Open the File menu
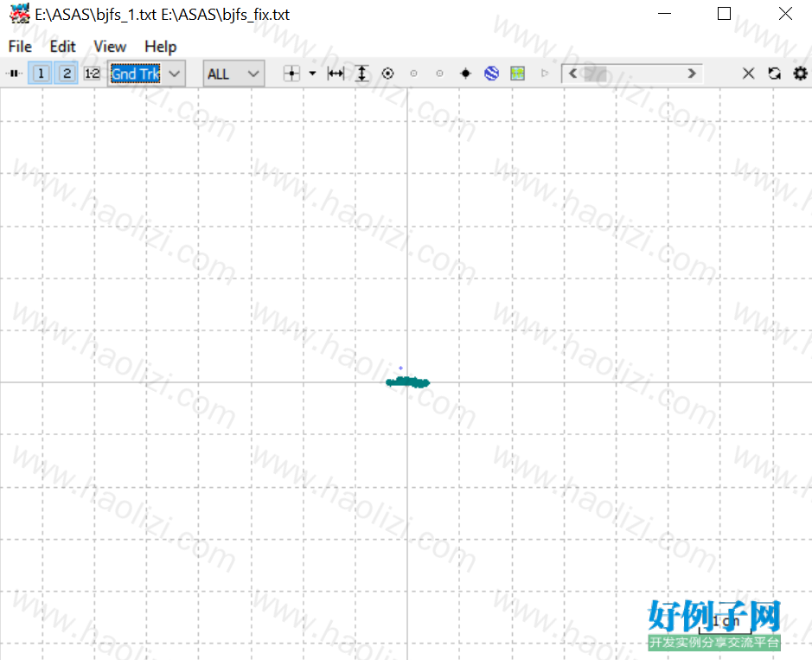Image resolution: width=812 pixels, height=660 pixels. 20,47
